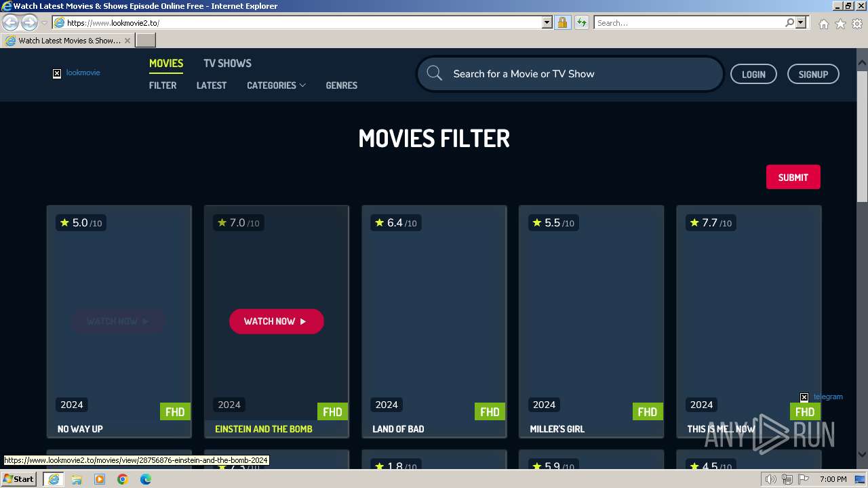Click the 7.7/10 star rating badge

tap(710, 223)
